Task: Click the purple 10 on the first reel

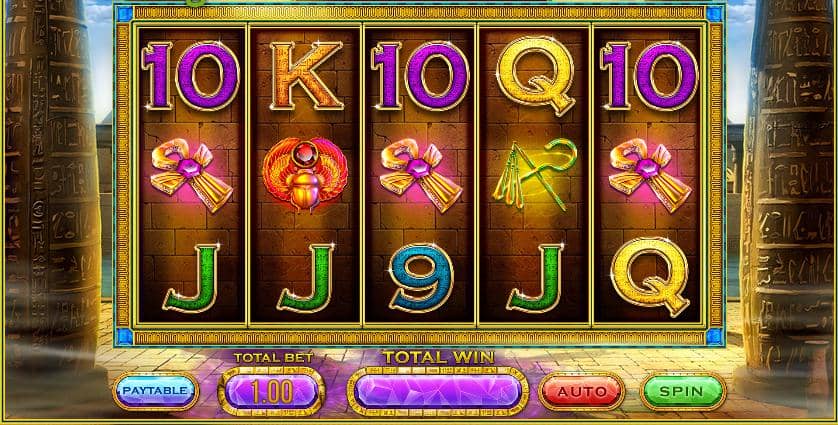Action: click(191, 75)
